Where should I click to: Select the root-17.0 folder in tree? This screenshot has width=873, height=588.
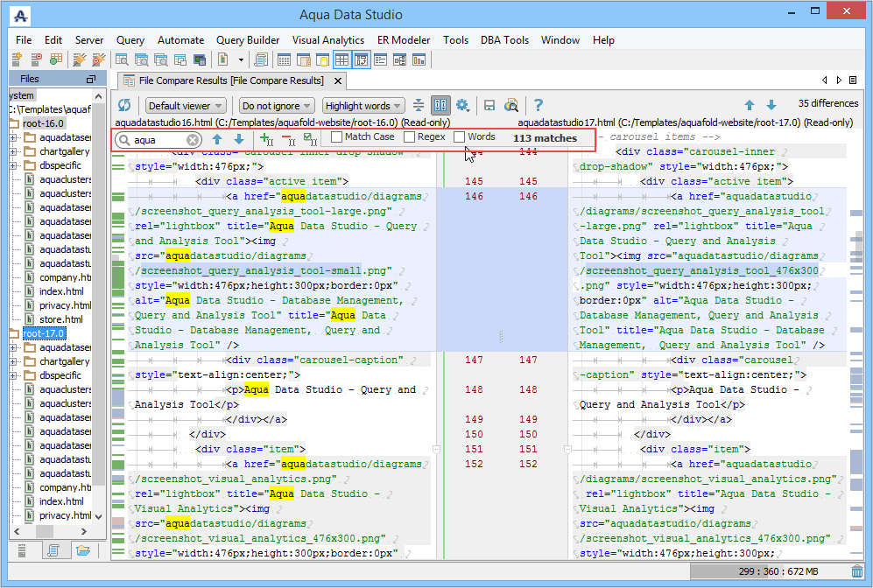pos(44,333)
